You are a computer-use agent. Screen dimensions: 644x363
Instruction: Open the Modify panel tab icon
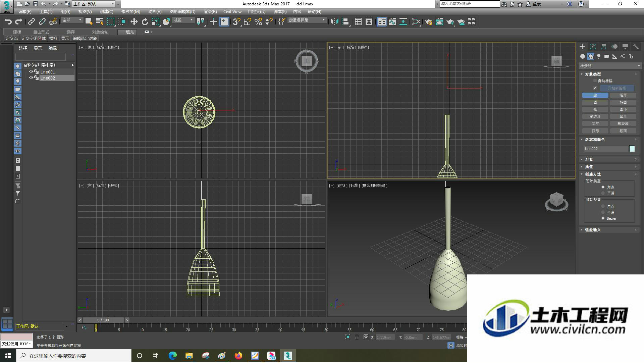point(593,47)
